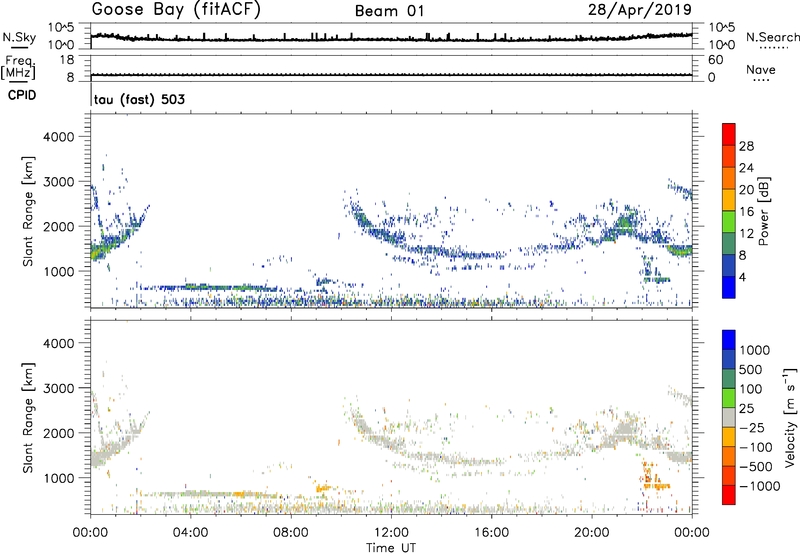Click the 'Beam 01' header label
This screenshot has height=554, width=800.
389,11
